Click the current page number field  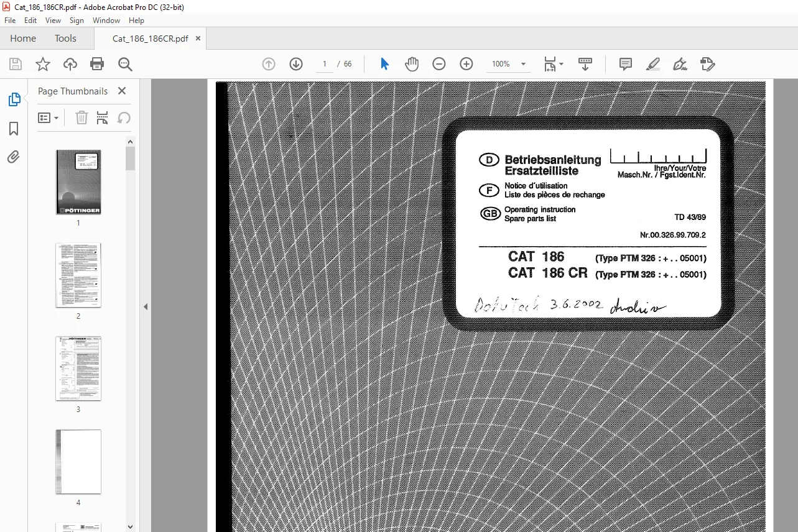click(325, 64)
